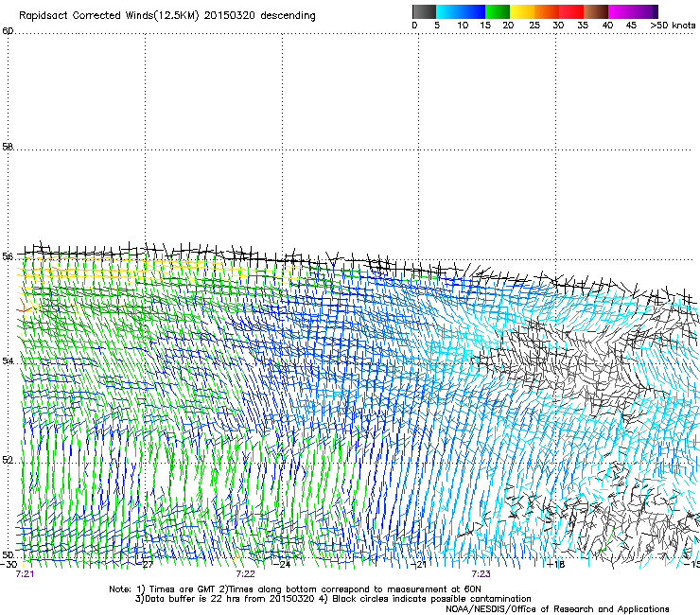Click the NOAA/NESDIS credit text
Viewport: 700px width, 615px height.
pyautogui.click(x=557, y=609)
